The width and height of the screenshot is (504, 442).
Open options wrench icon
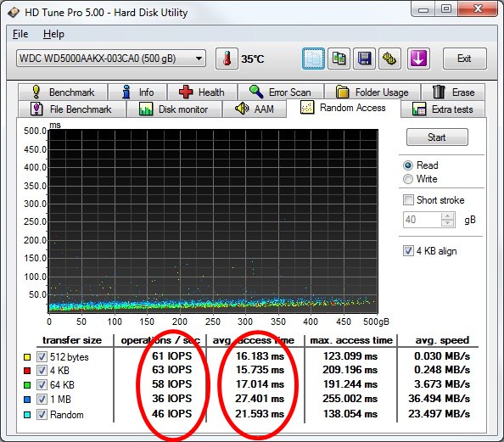click(389, 59)
